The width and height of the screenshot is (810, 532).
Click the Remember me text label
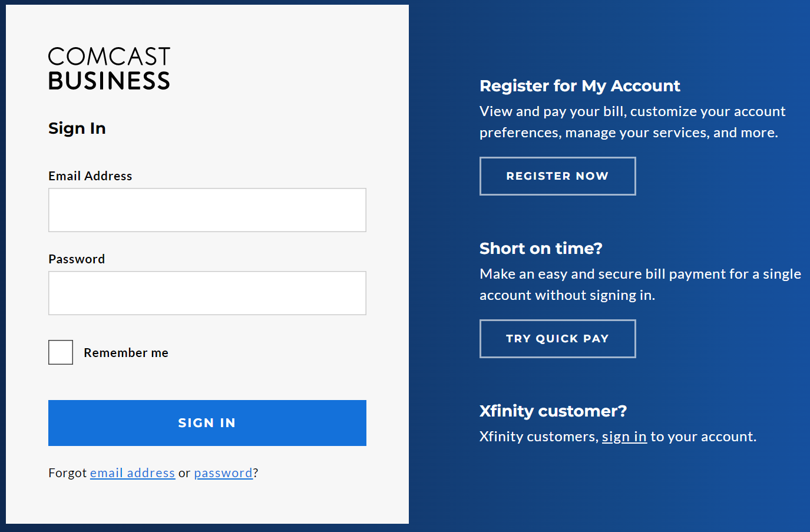(x=126, y=352)
